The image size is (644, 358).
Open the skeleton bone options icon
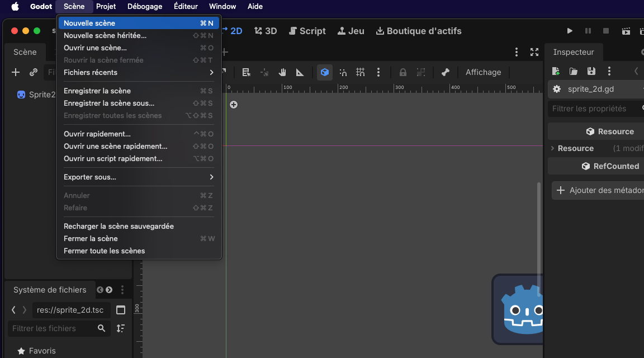[x=445, y=72]
